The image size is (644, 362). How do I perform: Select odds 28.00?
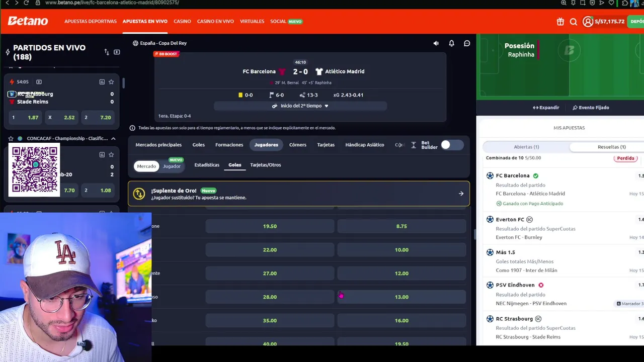(x=270, y=297)
